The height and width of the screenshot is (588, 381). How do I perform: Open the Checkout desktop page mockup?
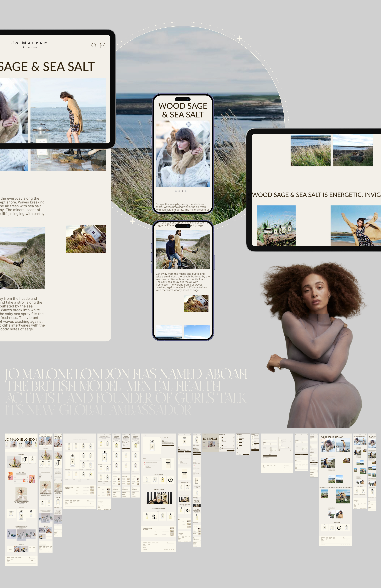tap(277, 453)
